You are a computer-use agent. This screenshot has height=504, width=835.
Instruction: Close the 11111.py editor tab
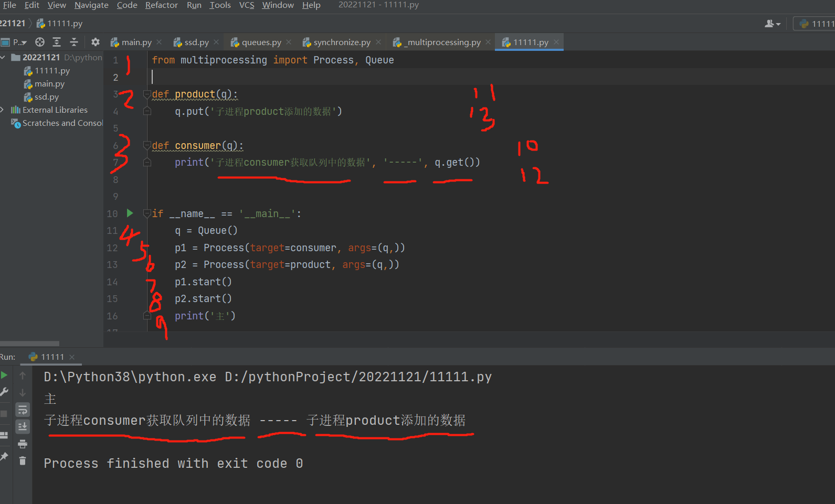(556, 42)
